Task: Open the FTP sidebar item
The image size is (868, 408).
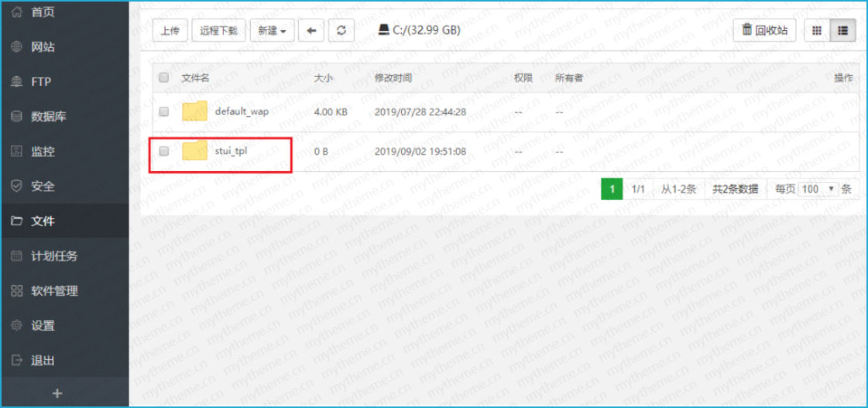Action: [65, 82]
